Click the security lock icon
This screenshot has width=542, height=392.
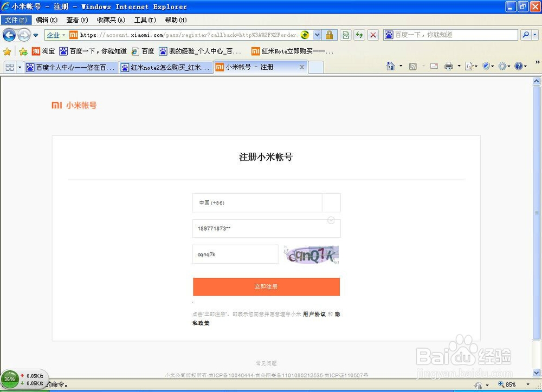click(330, 35)
